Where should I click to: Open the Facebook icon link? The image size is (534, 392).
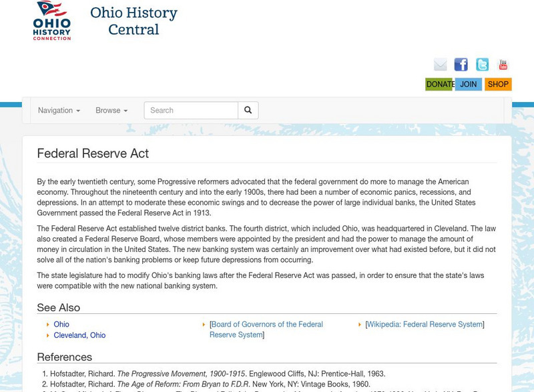coord(461,64)
